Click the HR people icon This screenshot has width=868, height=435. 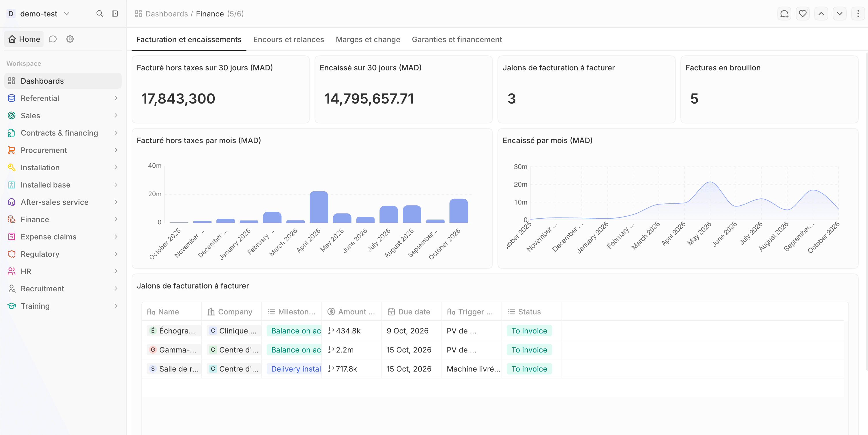12,271
